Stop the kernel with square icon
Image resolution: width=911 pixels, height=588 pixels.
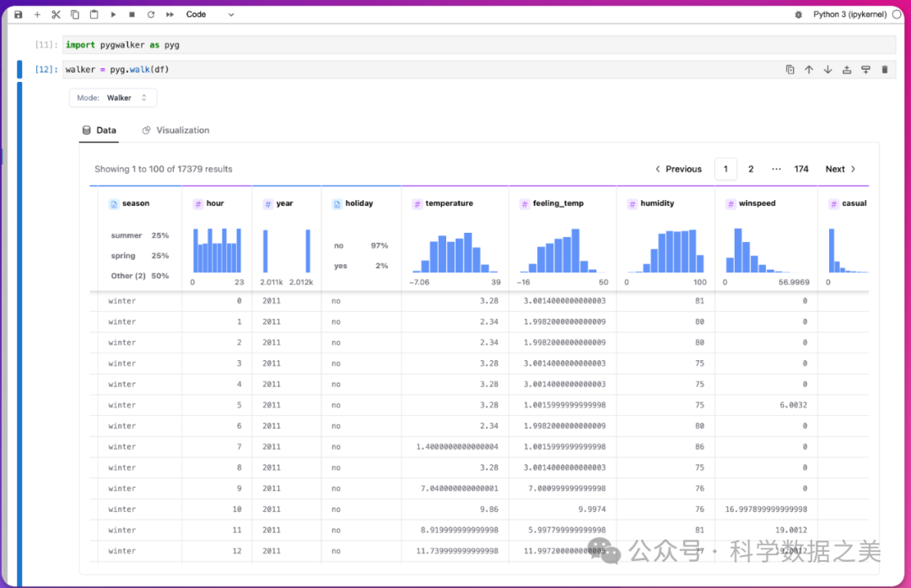coord(132,14)
